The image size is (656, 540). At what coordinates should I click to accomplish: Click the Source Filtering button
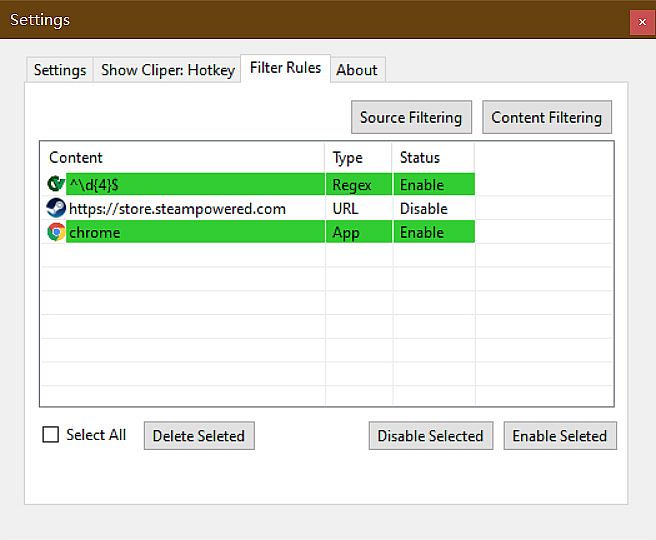[x=411, y=118]
